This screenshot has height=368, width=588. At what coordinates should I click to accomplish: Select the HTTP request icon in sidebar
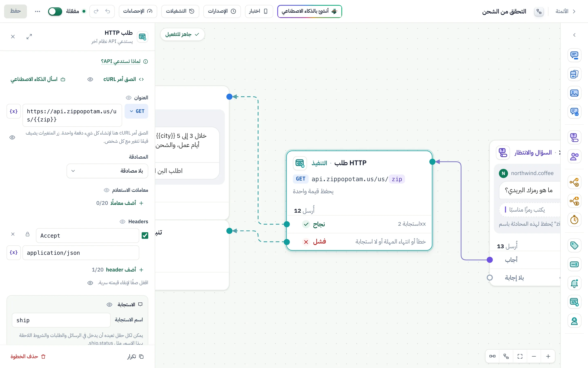pos(574,302)
